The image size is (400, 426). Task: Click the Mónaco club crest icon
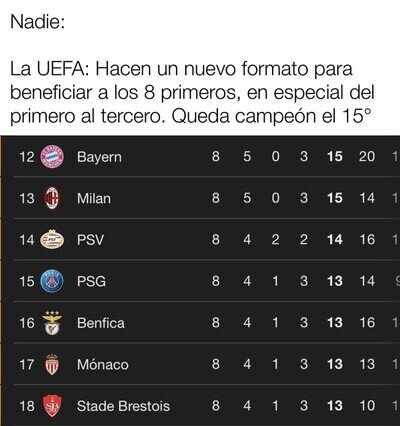(x=52, y=364)
